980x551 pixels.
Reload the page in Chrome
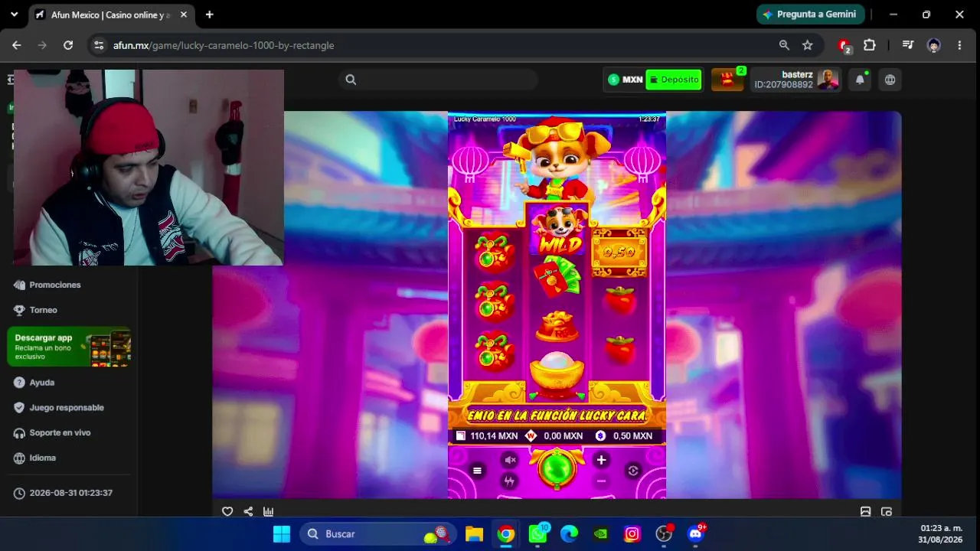pyautogui.click(x=68, y=45)
